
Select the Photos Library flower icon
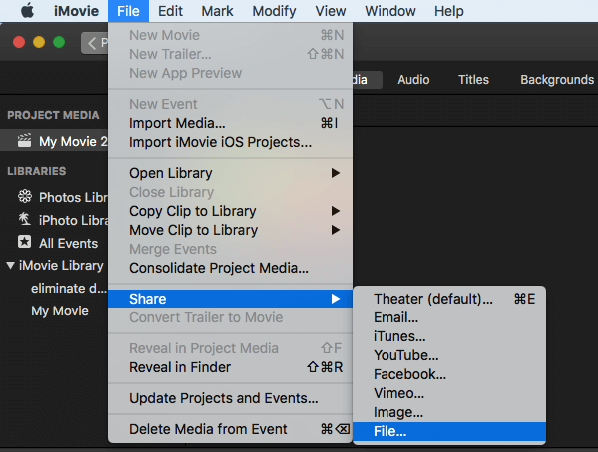25,196
